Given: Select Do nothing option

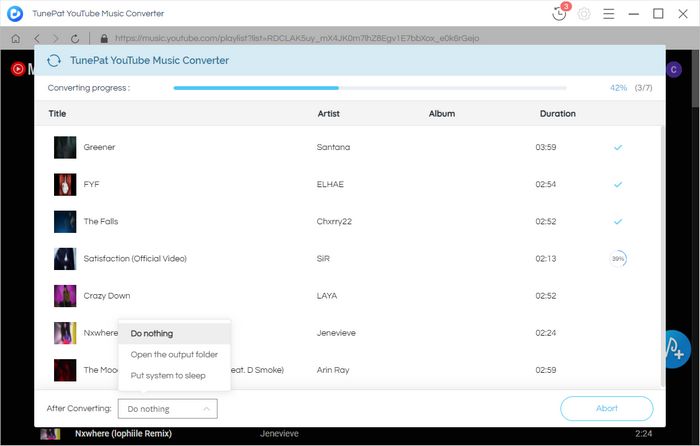Looking at the screenshot, I should coord(175,333).
